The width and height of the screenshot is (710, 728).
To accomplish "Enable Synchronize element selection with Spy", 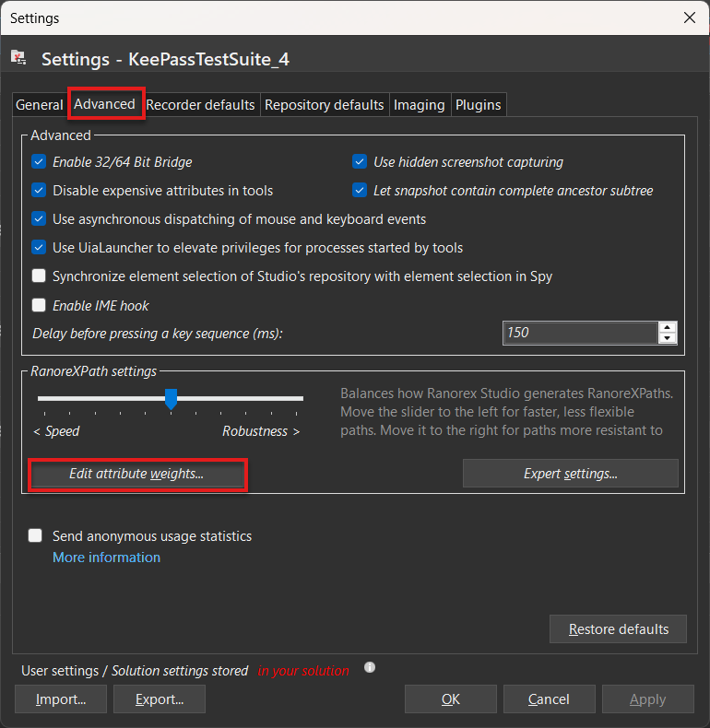I will pos(39,276).
